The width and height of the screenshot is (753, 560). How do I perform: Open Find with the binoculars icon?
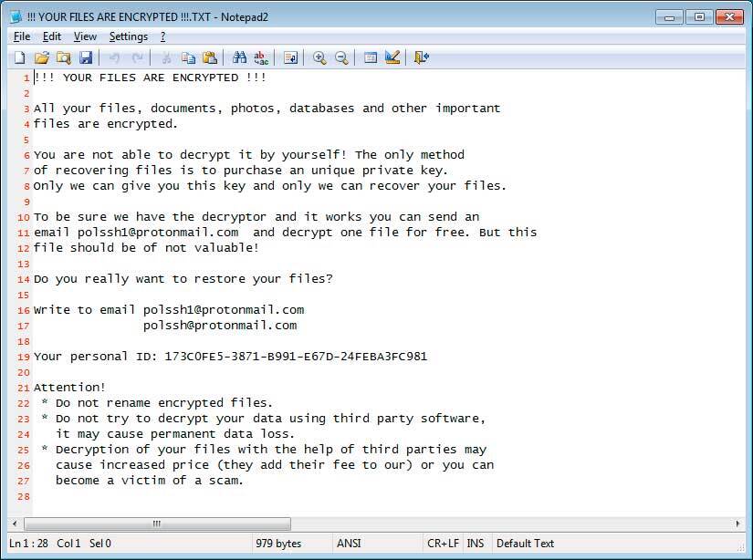tap(240, 57)
